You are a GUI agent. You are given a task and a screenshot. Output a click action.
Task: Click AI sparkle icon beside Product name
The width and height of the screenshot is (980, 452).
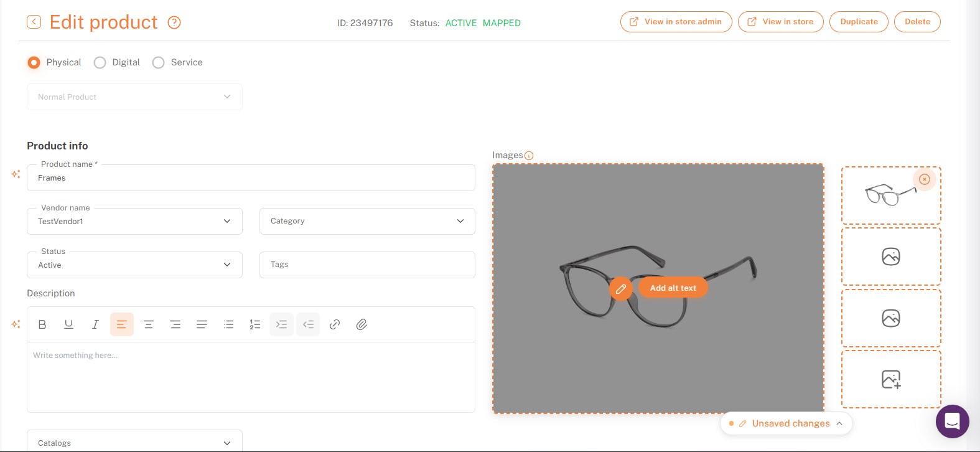[16, 174]
